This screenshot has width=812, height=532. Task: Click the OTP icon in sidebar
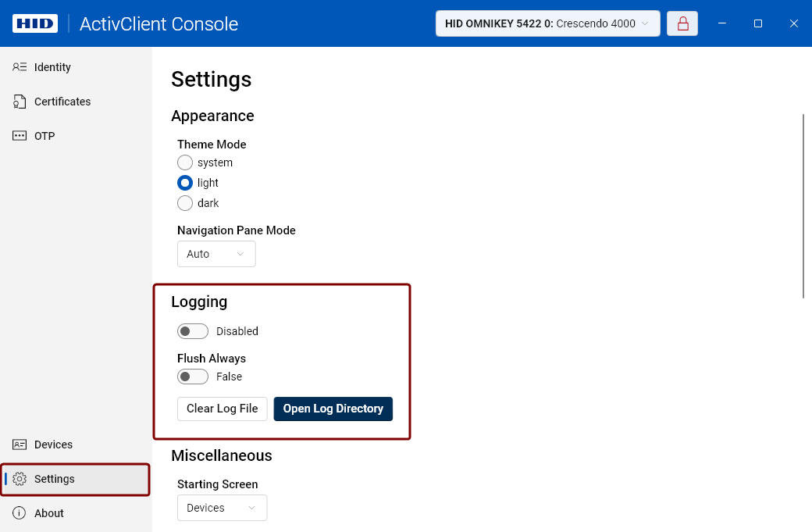[20, 136]
